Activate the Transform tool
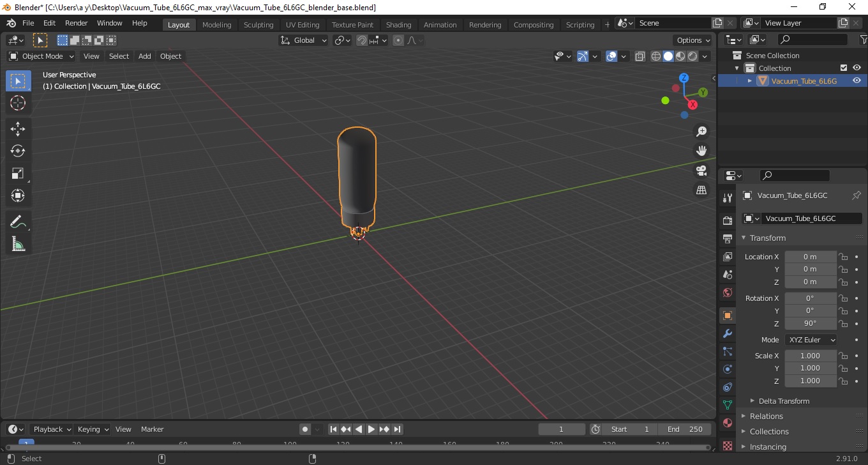 pyautogui.click(x=18, y=196)
